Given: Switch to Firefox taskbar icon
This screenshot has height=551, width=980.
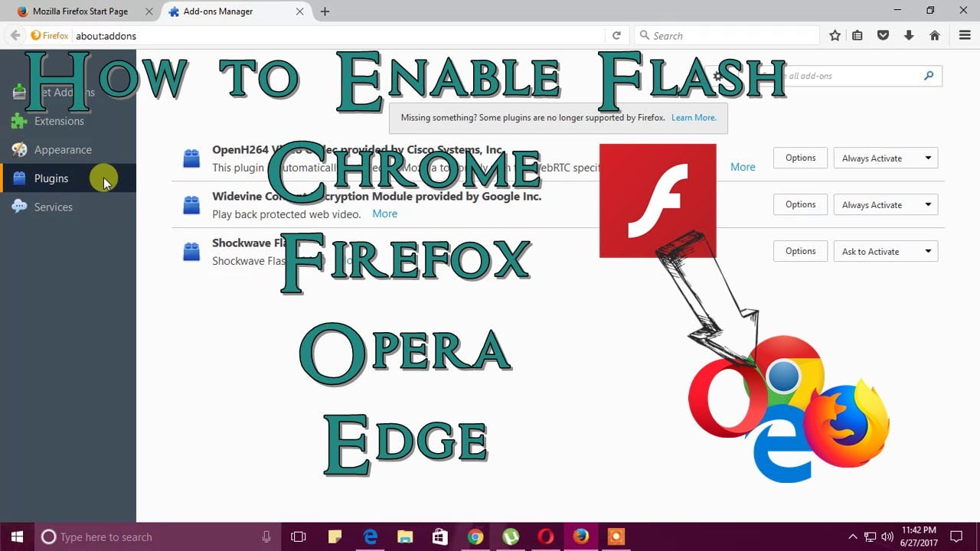Looking at the screenshot, I should pos(581,536).
